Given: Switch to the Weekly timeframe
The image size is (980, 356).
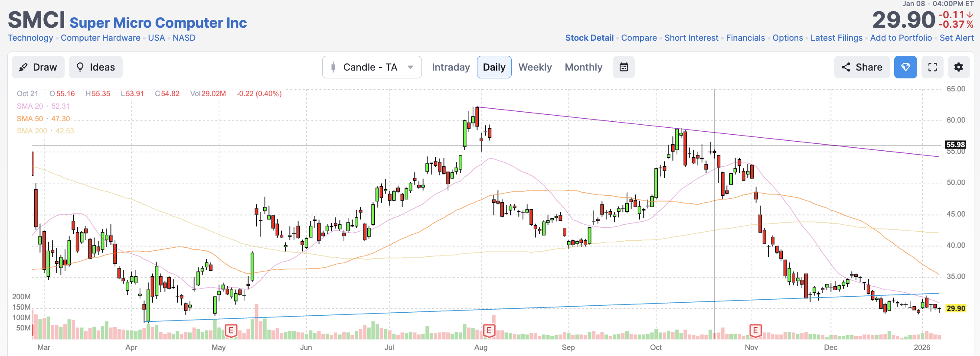Looking at the screenshot, I should coord(535,67).
